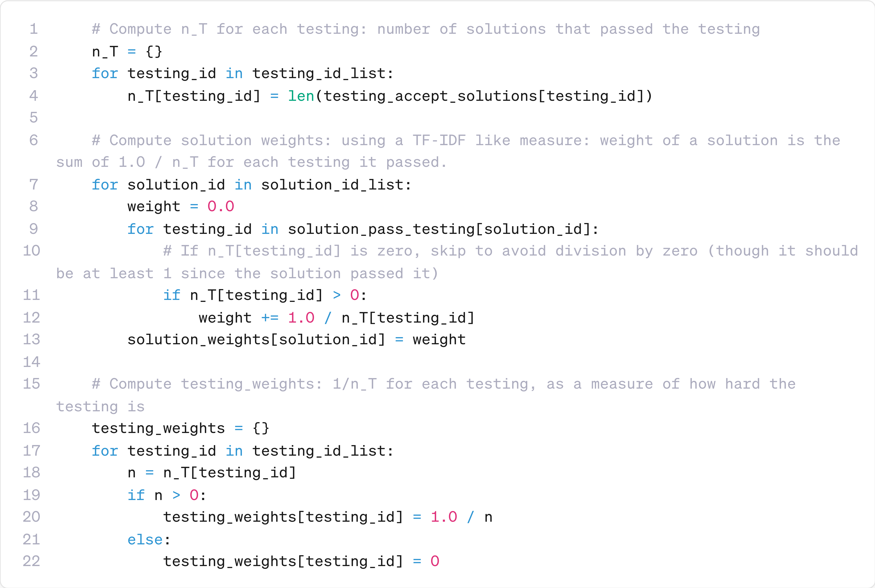Click line number 5 on the blank line
875x588 pixels.
pos(34,118)
